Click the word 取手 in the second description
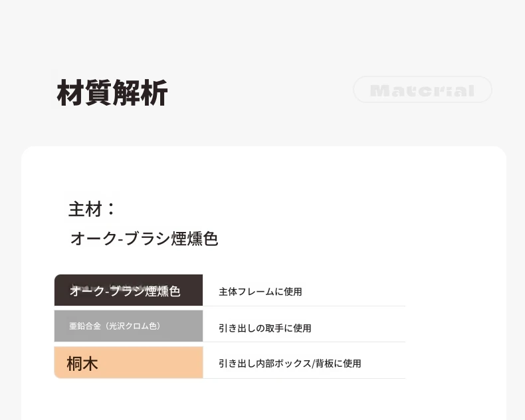Viewport: 525px width, 420px height. [x=274, y=328]
